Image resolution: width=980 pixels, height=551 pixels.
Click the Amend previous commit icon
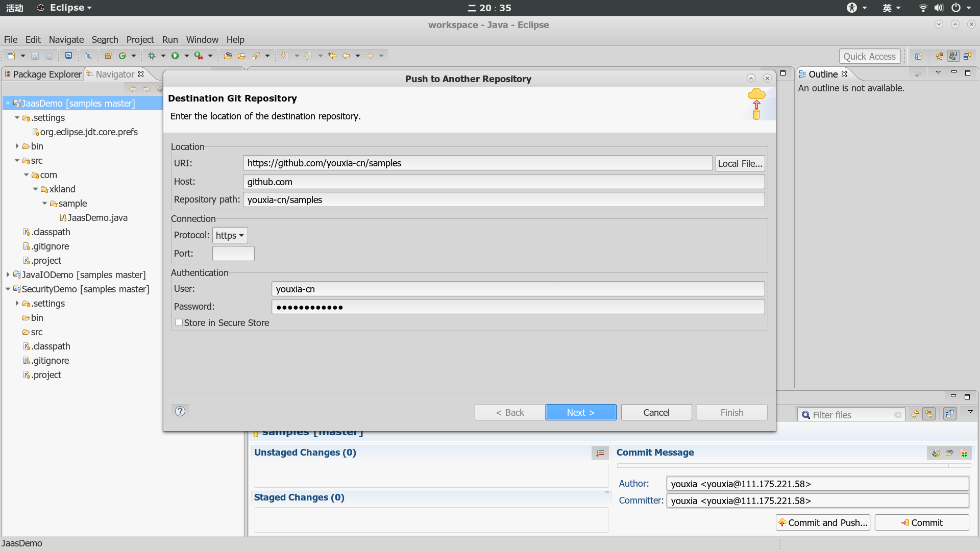(x=936, y=453)
